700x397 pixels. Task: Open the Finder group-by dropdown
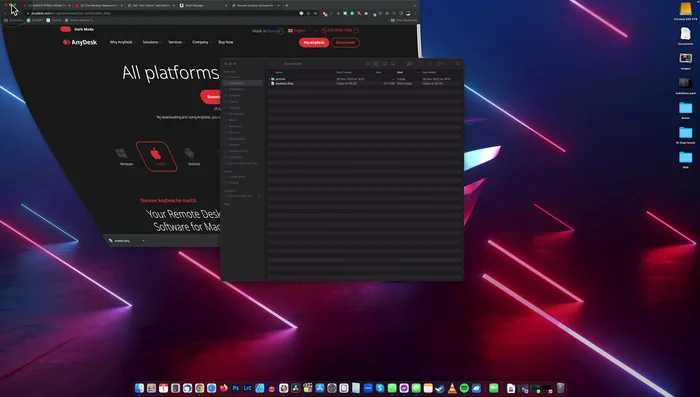point(411,64)
